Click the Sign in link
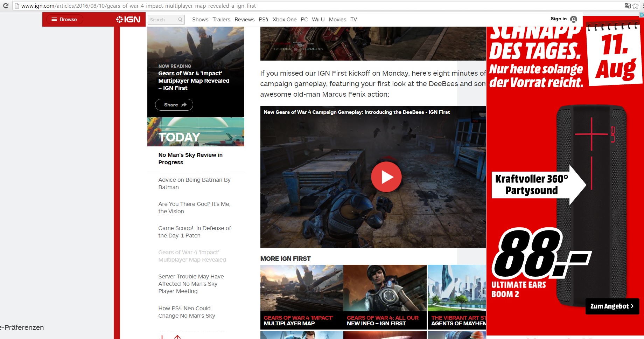Viewport: 644px width, 339px height. pyautogui.click(x=559, y=19)
